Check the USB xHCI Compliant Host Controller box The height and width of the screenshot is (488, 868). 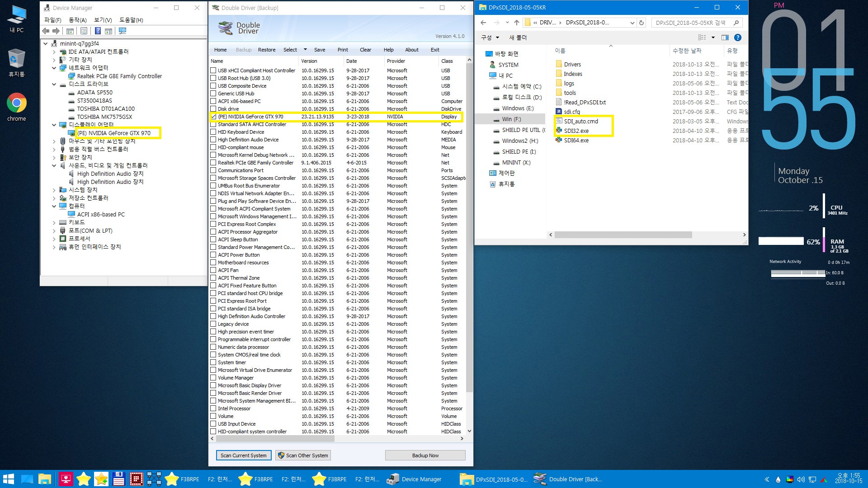[x=213, y=70]
